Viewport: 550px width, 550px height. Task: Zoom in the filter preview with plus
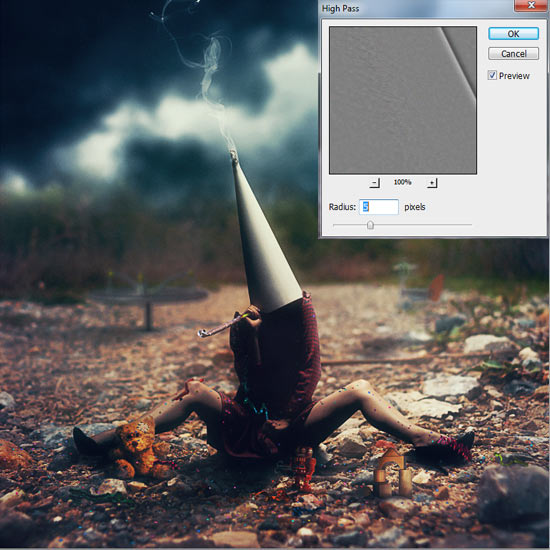tap(432, 183)
